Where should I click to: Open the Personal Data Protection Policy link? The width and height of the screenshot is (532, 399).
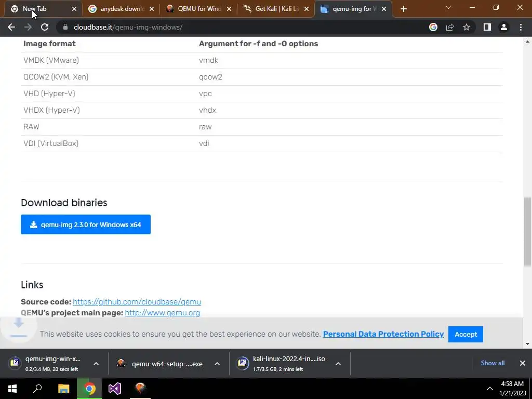[383, 334]
